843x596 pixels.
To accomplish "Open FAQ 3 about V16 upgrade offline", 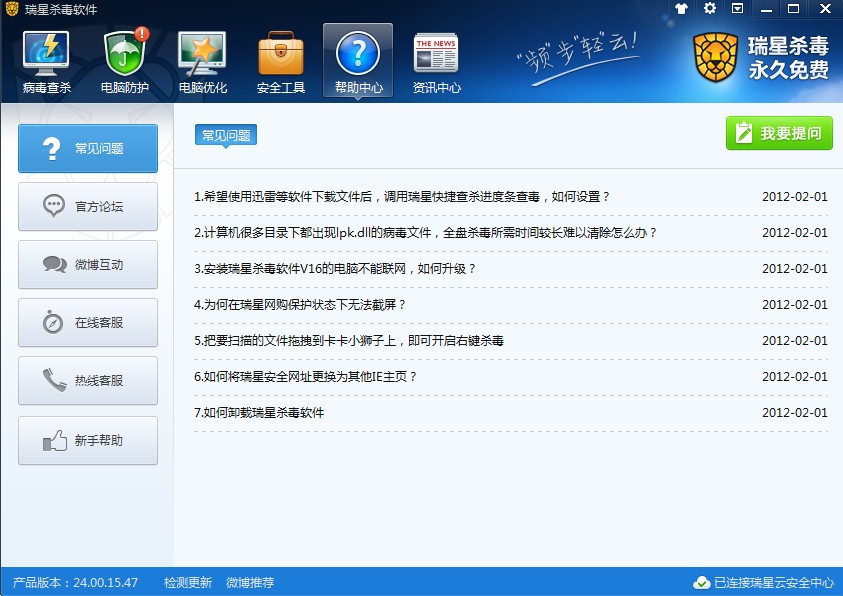I will 335,269.
